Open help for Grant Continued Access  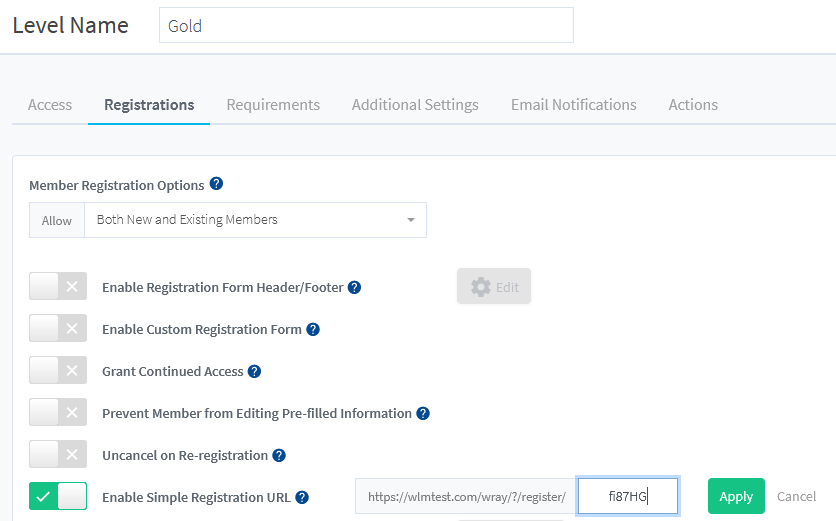(x=254, y=372)
